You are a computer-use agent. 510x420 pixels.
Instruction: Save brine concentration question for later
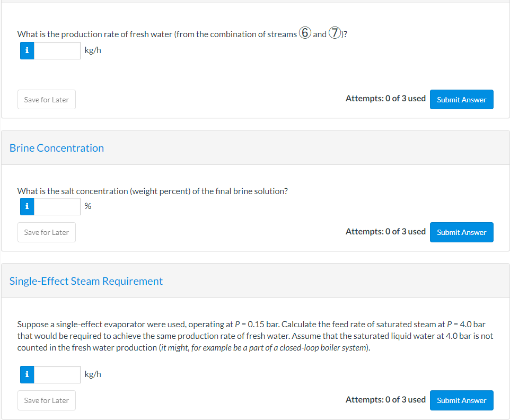pos(47,232)
